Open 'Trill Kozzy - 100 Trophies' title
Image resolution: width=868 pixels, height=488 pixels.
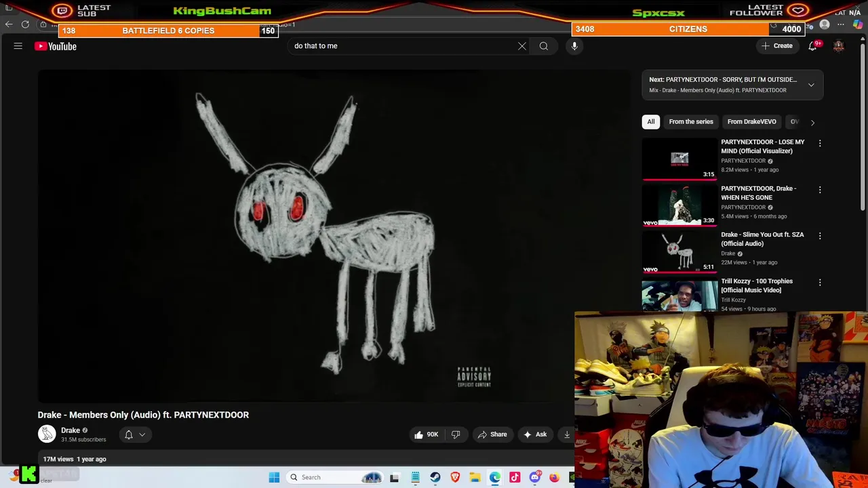tap(757, 285)
